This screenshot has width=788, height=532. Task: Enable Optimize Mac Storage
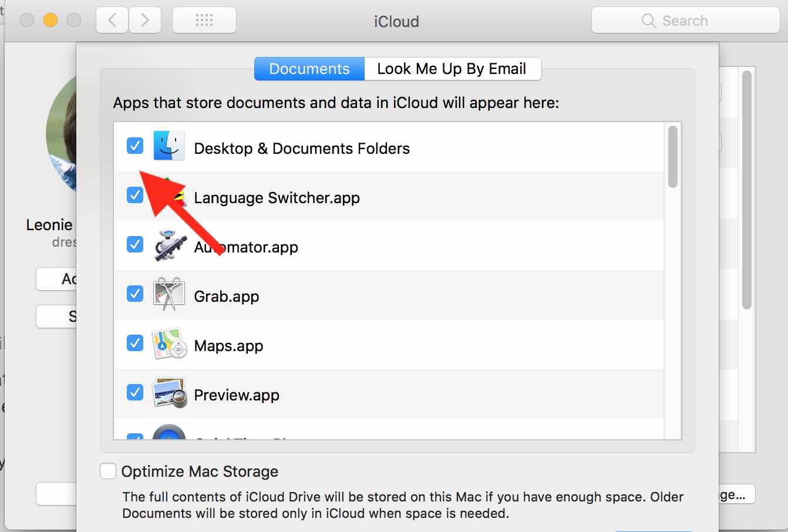108,471
